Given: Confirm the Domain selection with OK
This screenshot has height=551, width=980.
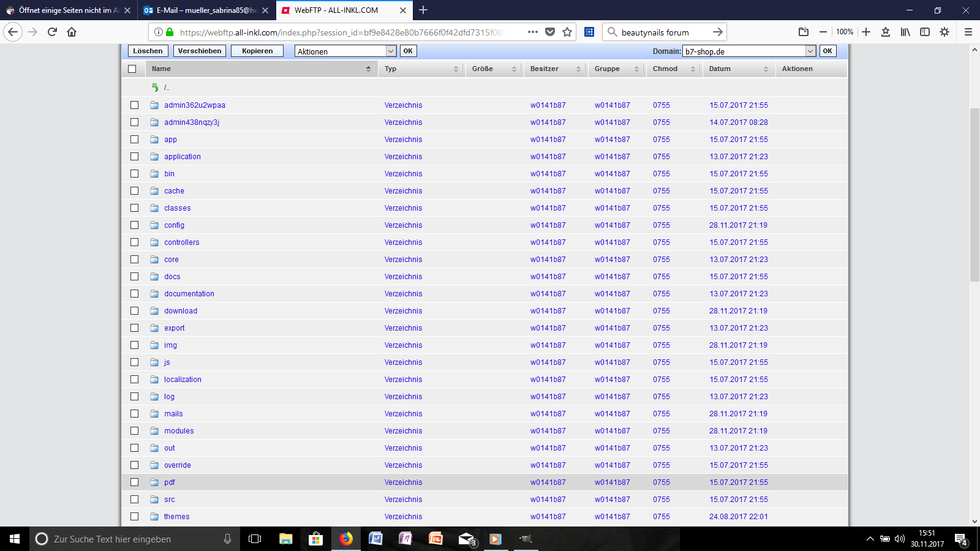Looking at the screenshot, I should (x=827, y=51).
